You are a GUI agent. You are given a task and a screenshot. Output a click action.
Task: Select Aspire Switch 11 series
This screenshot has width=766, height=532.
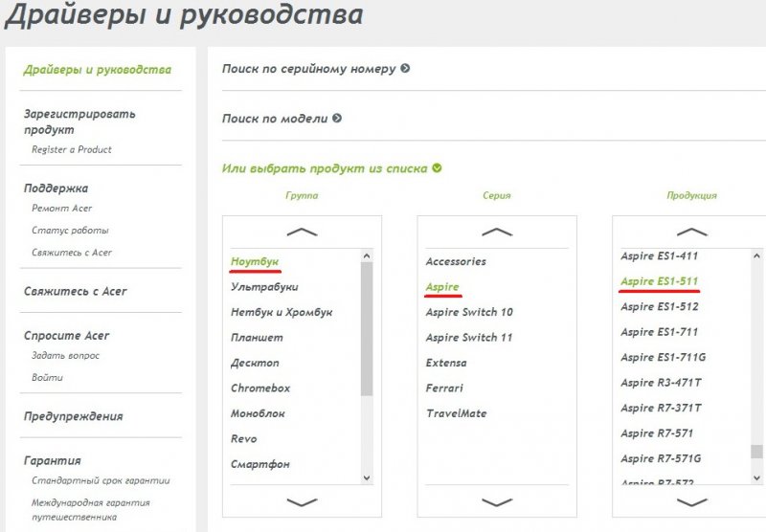coord(469,338)
